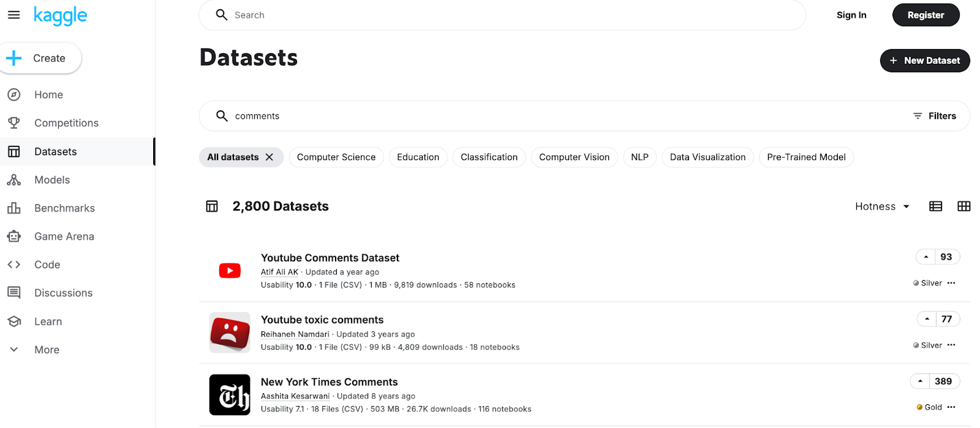Click the Register button

click(x=925, y=15)
